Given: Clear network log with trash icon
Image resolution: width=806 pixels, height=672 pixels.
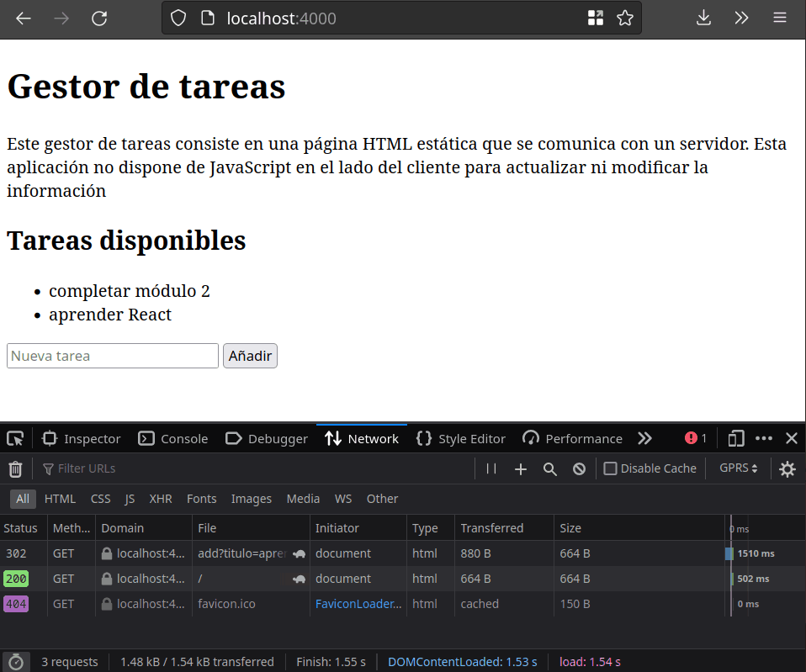Looking at the screenshot, I should point(15,468).
